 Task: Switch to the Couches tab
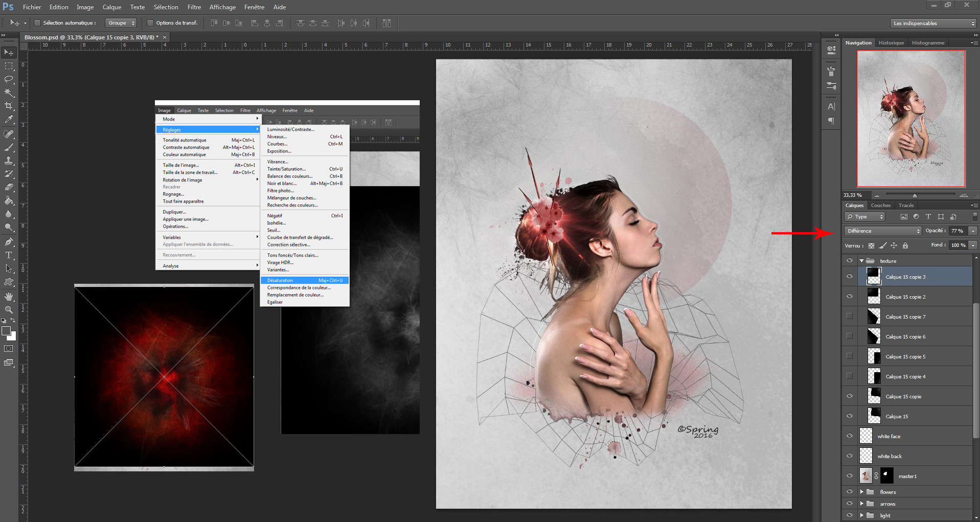click(880, 206)
